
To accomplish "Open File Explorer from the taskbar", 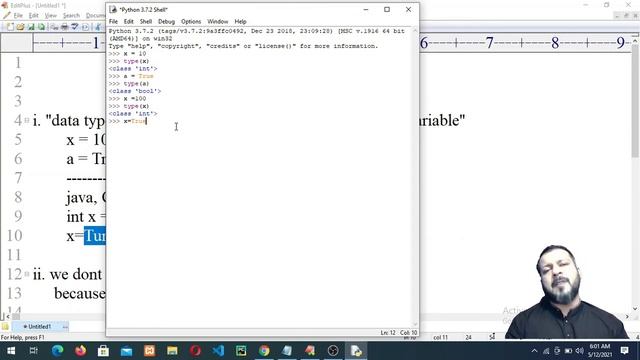I will (x=172, y=351).
